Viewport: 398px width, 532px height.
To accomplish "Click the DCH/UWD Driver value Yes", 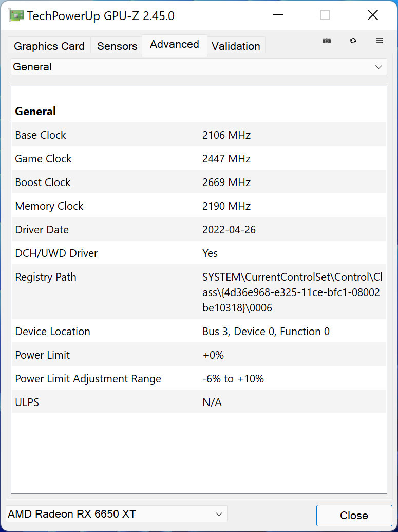I will coord(210,253).
